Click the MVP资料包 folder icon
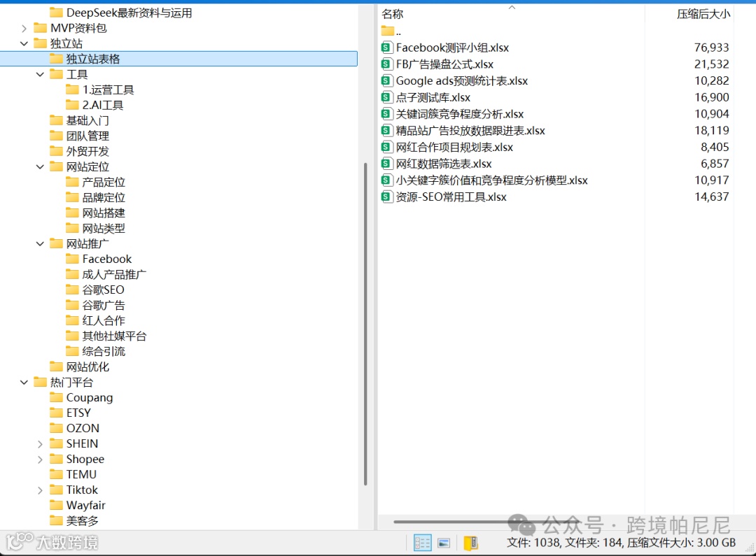The image size is (756, 556). click(41, 28)
